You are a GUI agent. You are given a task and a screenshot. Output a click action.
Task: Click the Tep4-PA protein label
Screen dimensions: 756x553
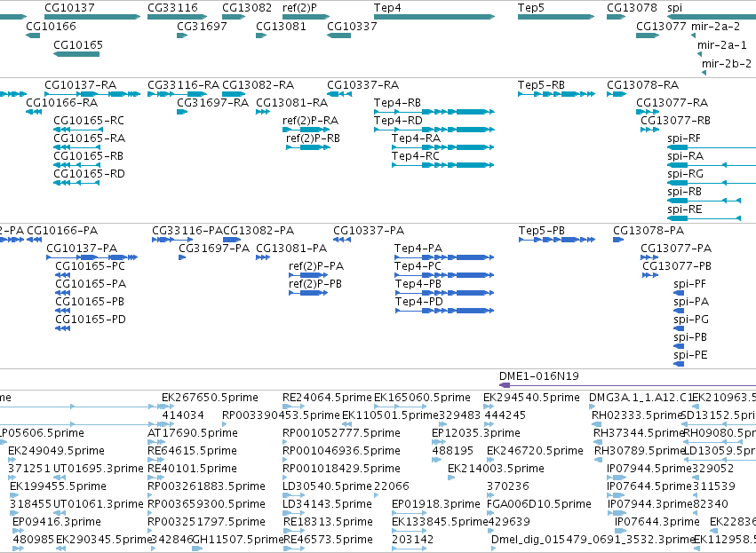click(418, 248)
